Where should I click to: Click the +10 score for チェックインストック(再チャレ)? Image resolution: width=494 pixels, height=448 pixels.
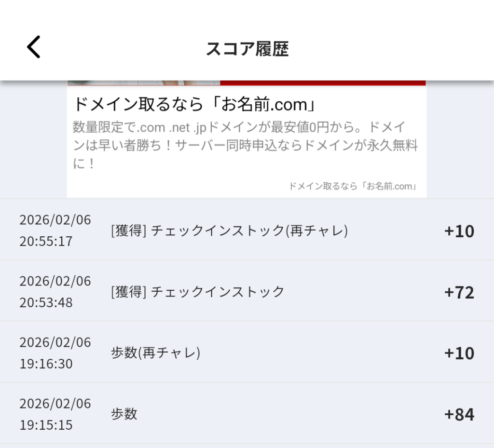pos(459,231)
